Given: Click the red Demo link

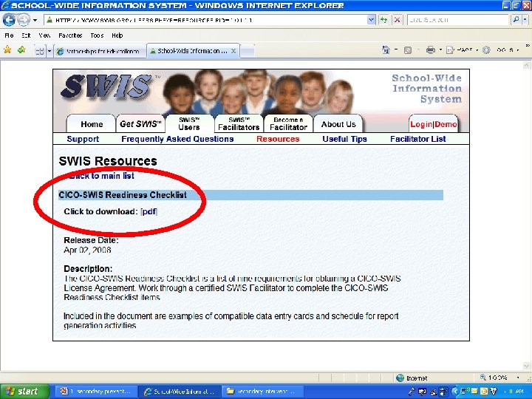Looking at the screenshot, I should click(446, 124).
